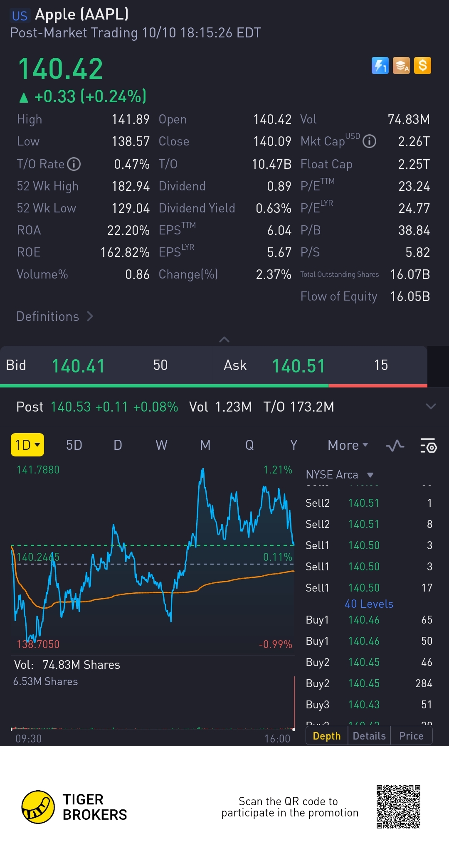This screenshot has height=868, width=449.
Task: Open chart display settings icon
Action: [428, 446]
